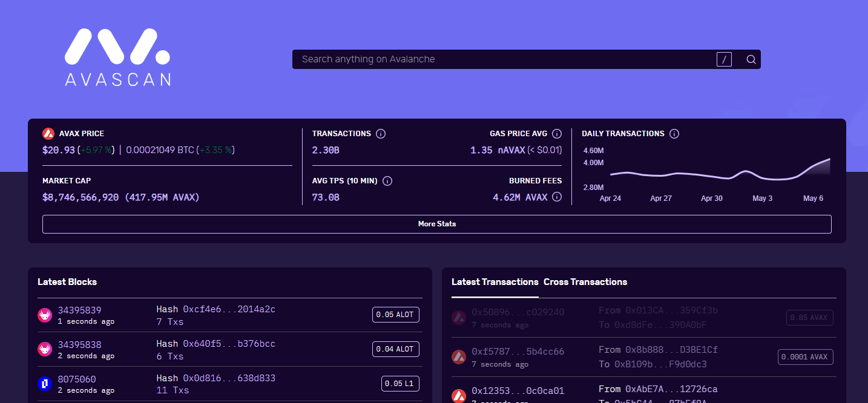
Task: Click the 1.35 nAVAX gas price value
Action: pos(497,149)
